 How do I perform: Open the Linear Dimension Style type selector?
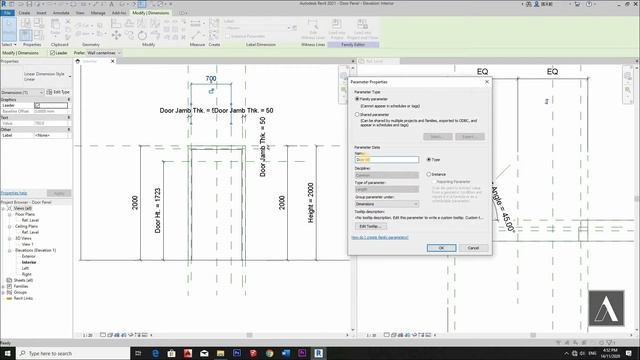click(x=36, y=76)
